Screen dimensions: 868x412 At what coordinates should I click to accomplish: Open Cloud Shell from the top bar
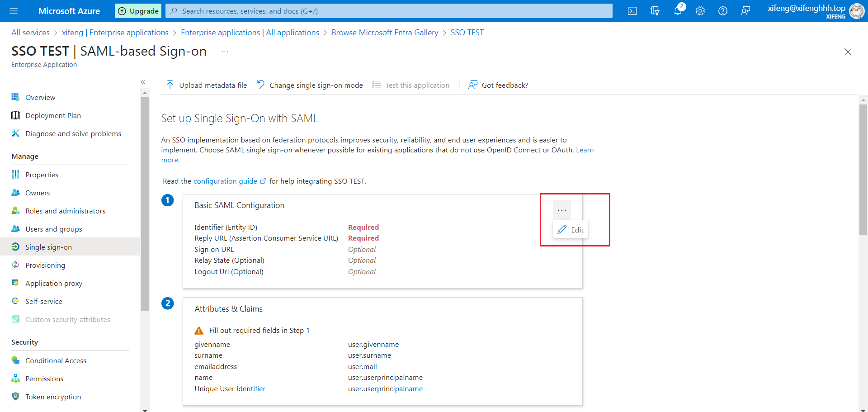coord(632,11)
